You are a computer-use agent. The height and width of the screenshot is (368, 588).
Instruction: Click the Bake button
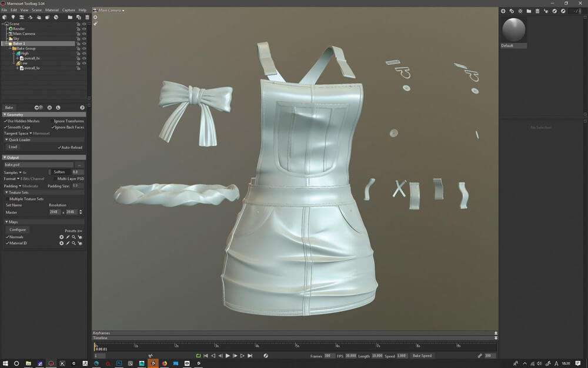coord(9,107)
